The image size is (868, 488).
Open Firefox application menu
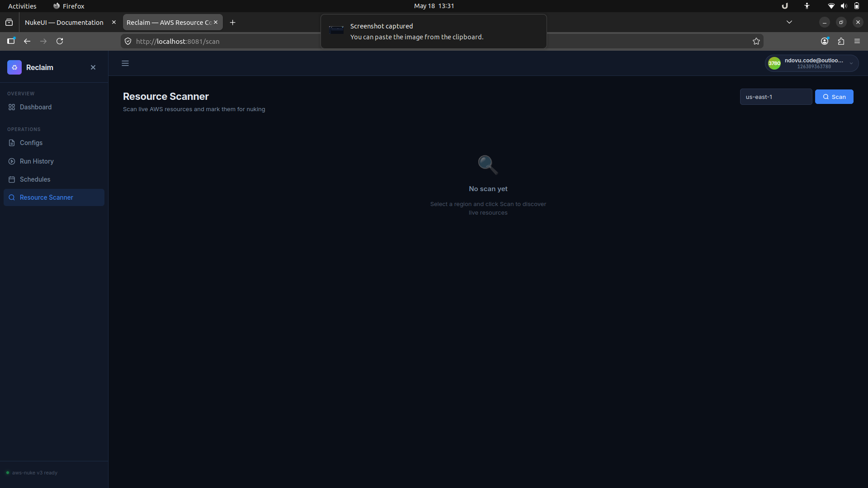857,41
